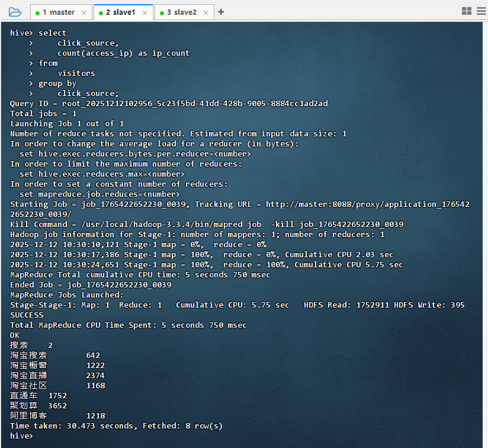Image resolution: width=488 pixels, height=448 pixels.
Task: Click the Ended Job line
Action: tap(91, 285)
